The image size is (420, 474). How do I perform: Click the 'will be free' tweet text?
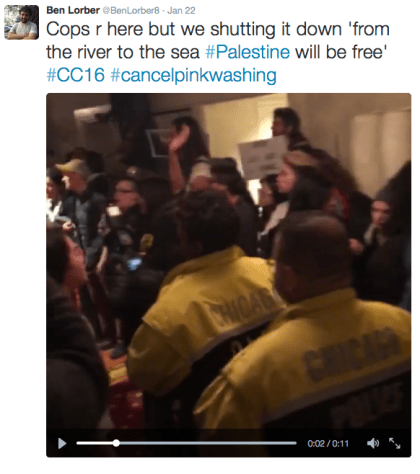tap(341, 52)
